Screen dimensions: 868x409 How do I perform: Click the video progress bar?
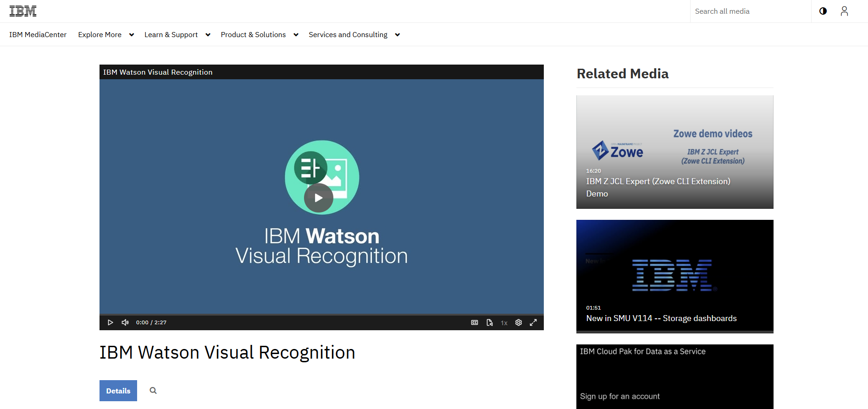coord(321,314)
